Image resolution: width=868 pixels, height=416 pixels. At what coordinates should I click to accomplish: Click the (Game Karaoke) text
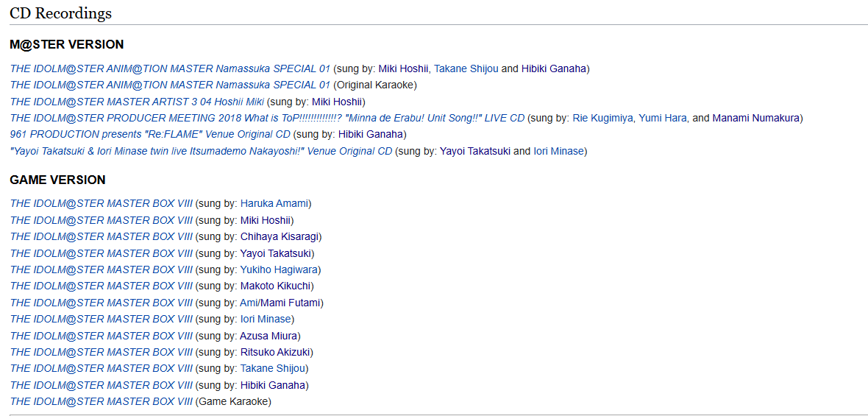[x=234, y=401]
